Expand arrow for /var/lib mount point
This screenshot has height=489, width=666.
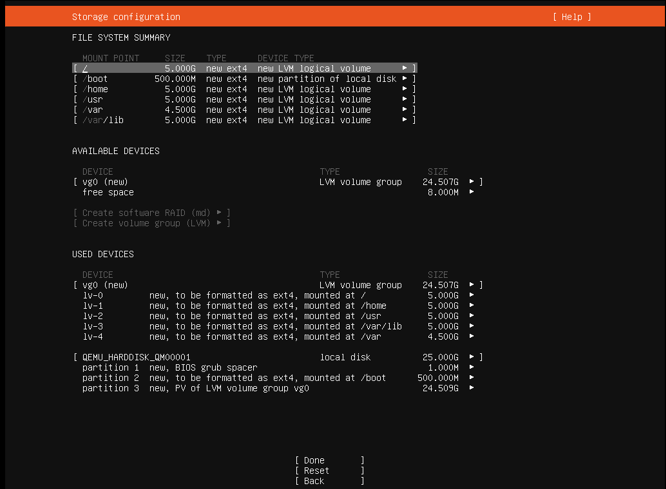coord(405,120)
